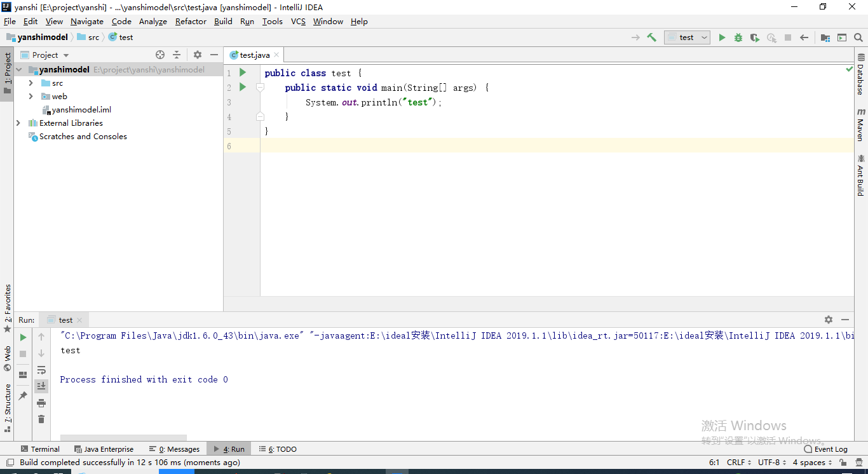This screenshot has width=868, height=474.
Task: Open the Event Log
Action: pyautogui.click(x=825, y=449)
